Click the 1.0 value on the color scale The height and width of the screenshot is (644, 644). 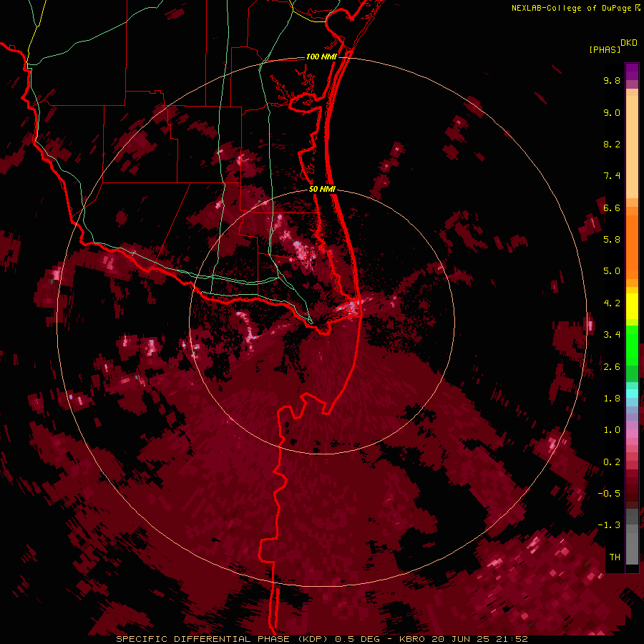[612, 430]
